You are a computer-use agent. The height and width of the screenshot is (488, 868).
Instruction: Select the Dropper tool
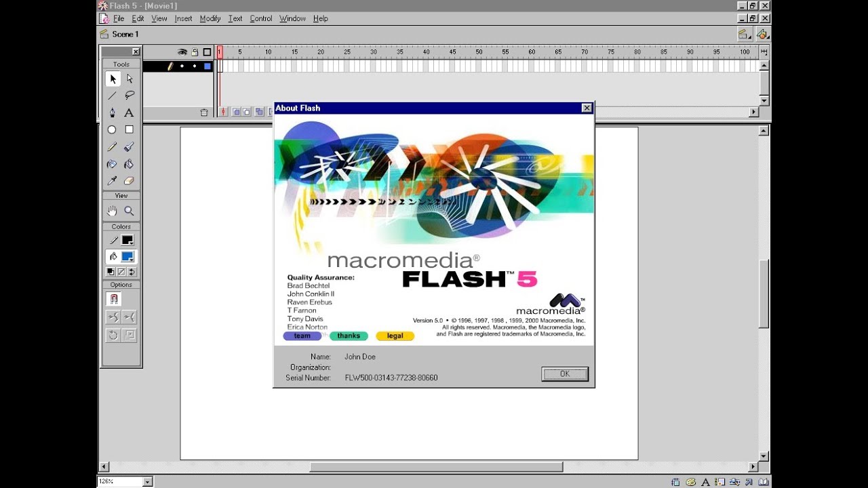[113, 181]
